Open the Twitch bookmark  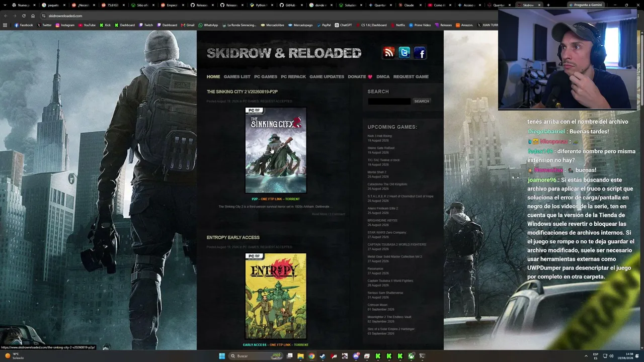[x=146, y=25]
